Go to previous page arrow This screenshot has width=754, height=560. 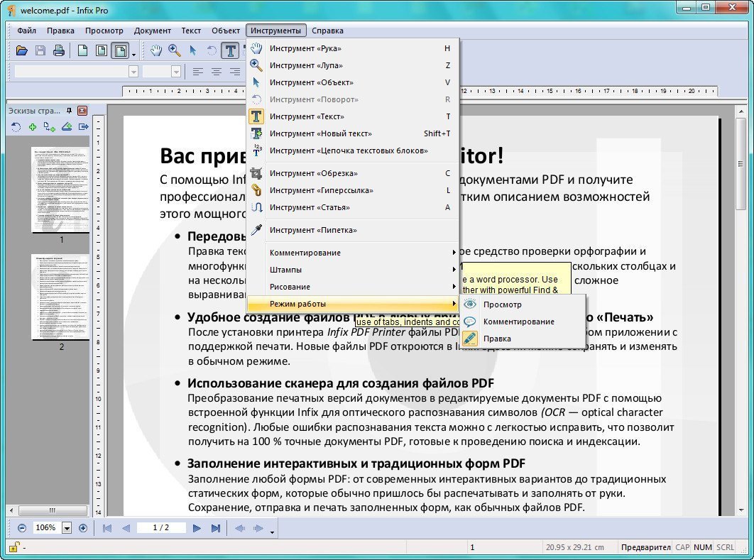click(x=126, y=528)
